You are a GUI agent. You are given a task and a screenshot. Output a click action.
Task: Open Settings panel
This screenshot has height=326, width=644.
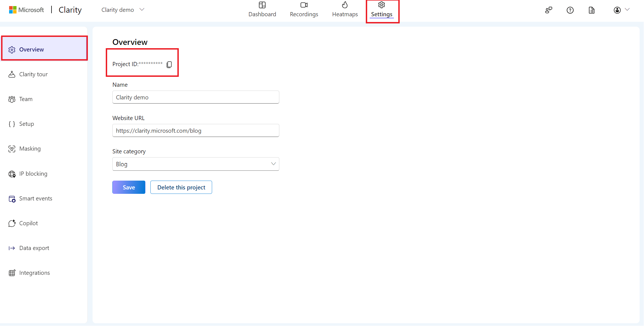tap(381, 10)
